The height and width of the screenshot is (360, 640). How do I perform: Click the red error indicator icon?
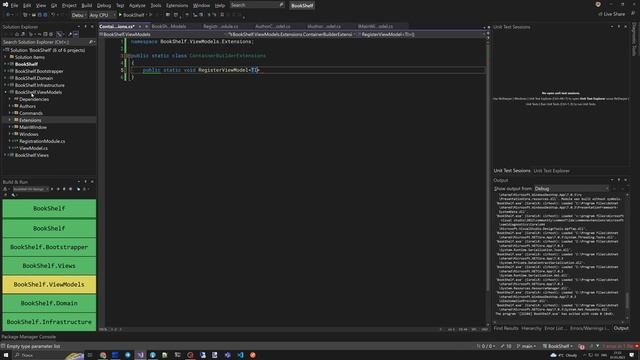[x=582, y=347]
